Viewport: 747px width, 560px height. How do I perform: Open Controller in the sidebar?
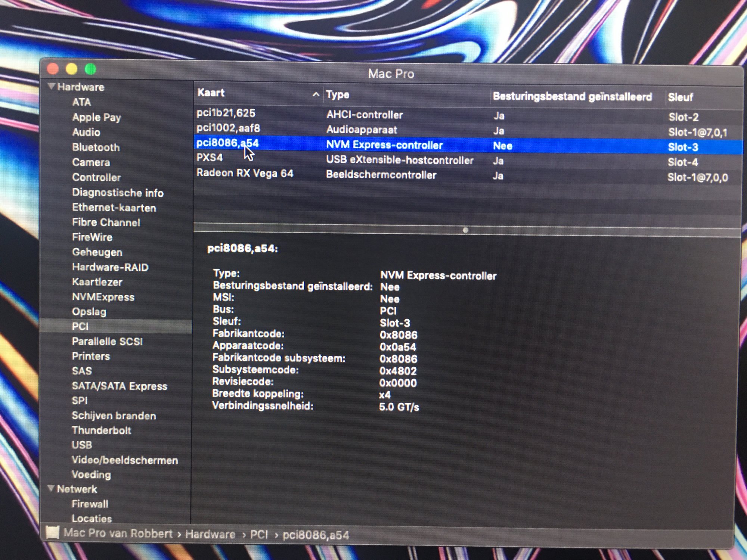96,177
